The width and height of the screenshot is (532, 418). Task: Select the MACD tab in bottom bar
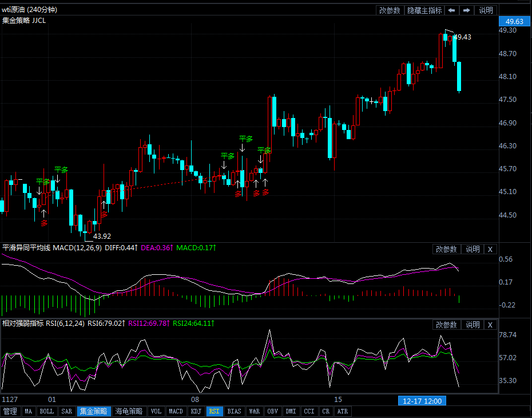(x=176, y=411)
